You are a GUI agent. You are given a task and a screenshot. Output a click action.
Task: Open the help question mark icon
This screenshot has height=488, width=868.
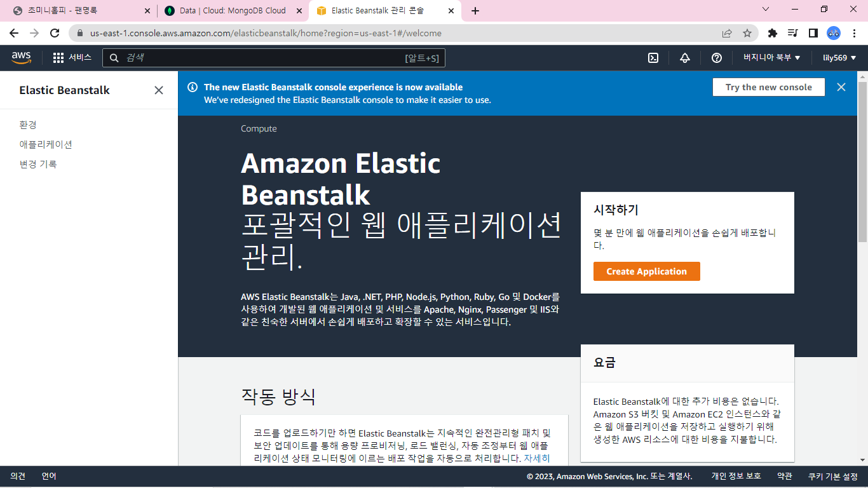717,58
